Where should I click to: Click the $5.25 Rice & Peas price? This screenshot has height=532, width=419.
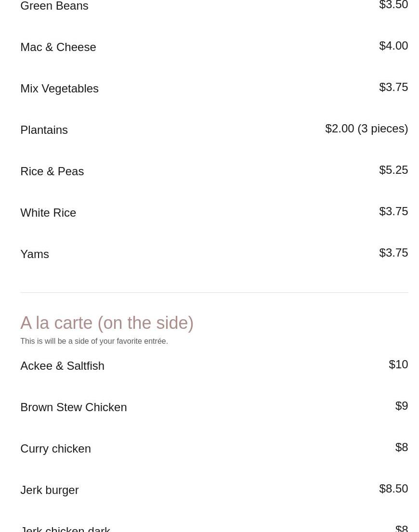pos(393,170)
